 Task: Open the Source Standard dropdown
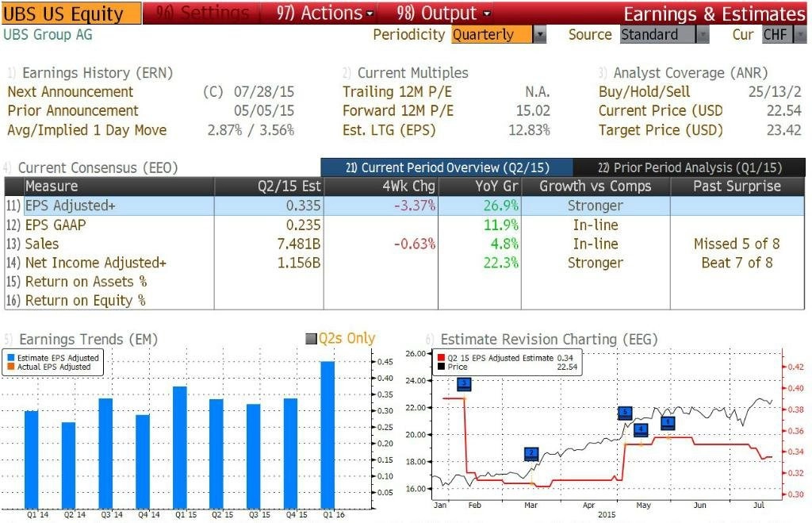[665, 35]
